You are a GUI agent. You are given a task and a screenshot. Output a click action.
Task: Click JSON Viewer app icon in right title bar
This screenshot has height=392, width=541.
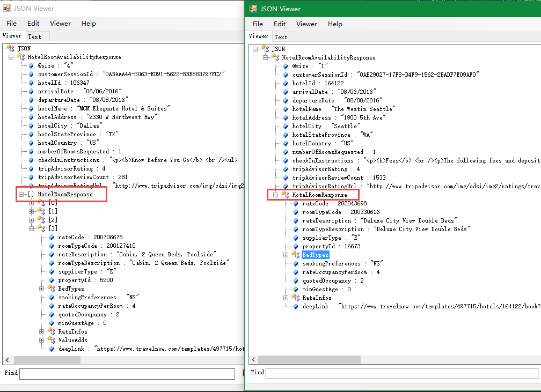coord(253,9)
